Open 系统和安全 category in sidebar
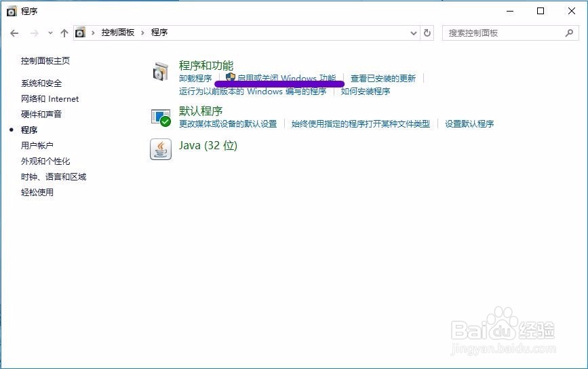The image size is (588, 369). 41,83
